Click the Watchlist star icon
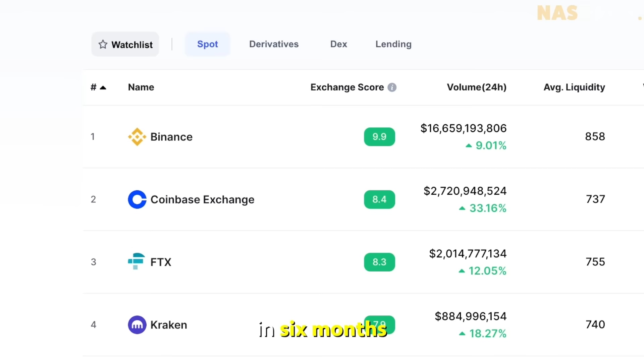644x362 pixels. (x=103, y=45)
